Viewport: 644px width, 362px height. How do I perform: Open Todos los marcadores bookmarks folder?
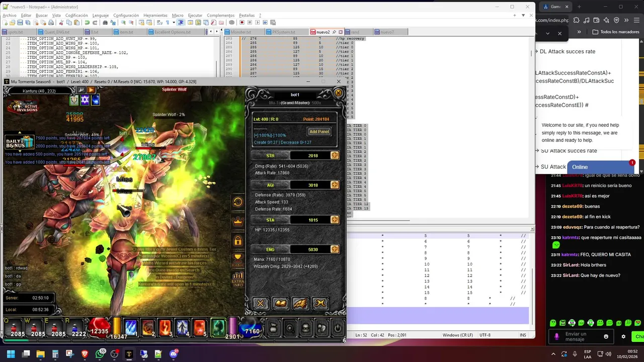tap(616, 32)
